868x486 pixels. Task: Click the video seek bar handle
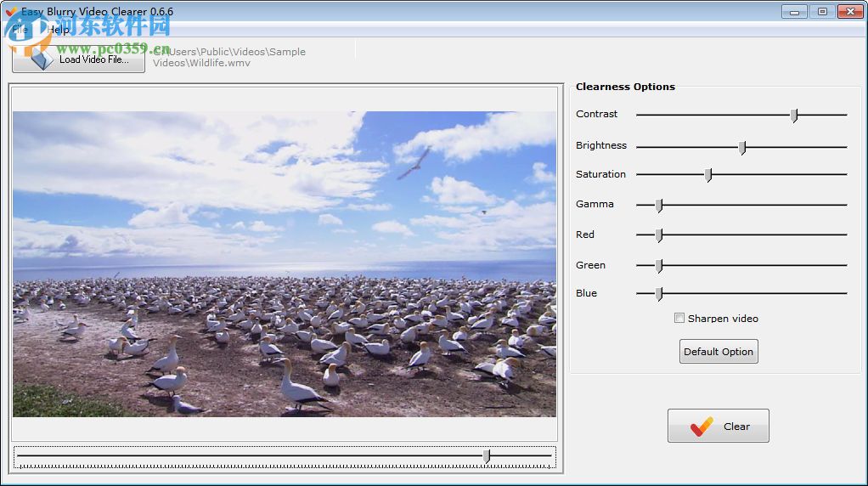point(487,457)
